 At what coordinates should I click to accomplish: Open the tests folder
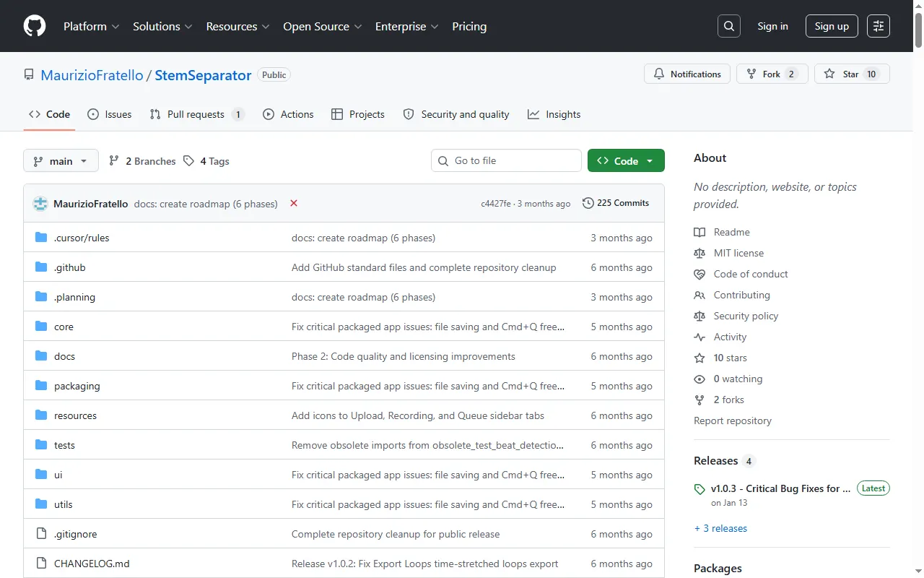point(64,445)
